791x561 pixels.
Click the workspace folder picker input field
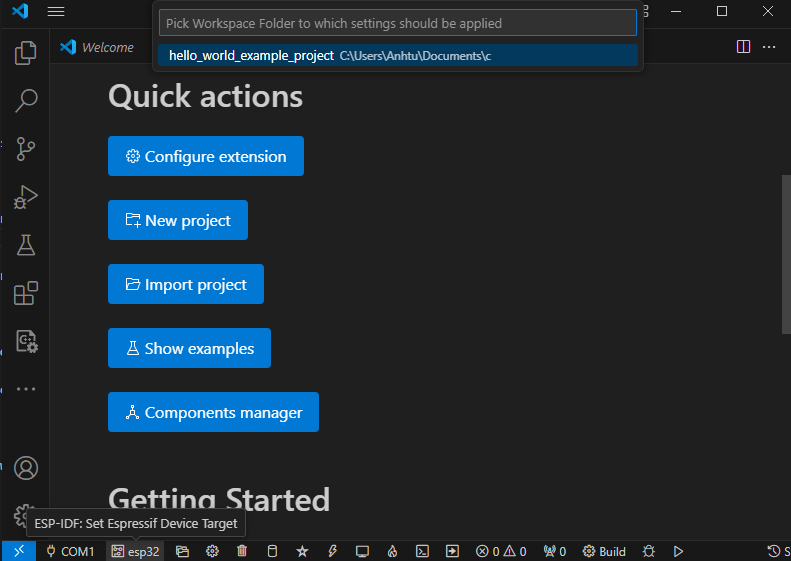pyautogui.click(x=397, y=23)
